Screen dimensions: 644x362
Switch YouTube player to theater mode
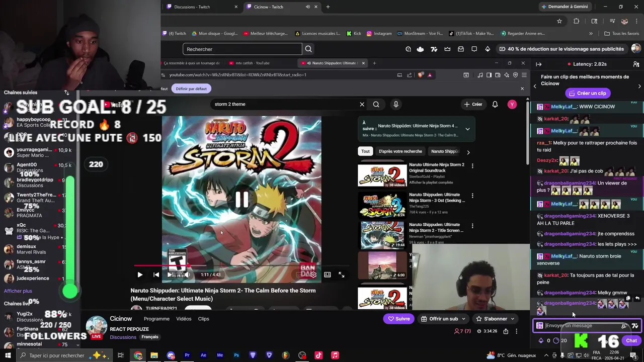pos(328,275)
